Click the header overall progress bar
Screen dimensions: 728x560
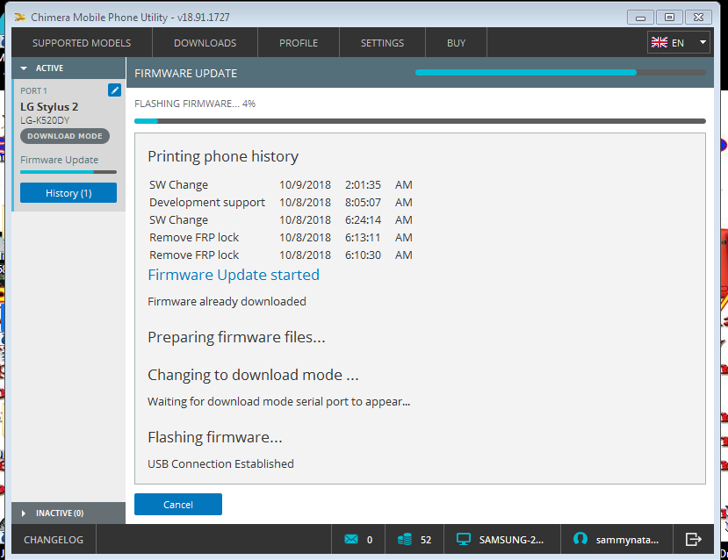(x=560, y=72)
